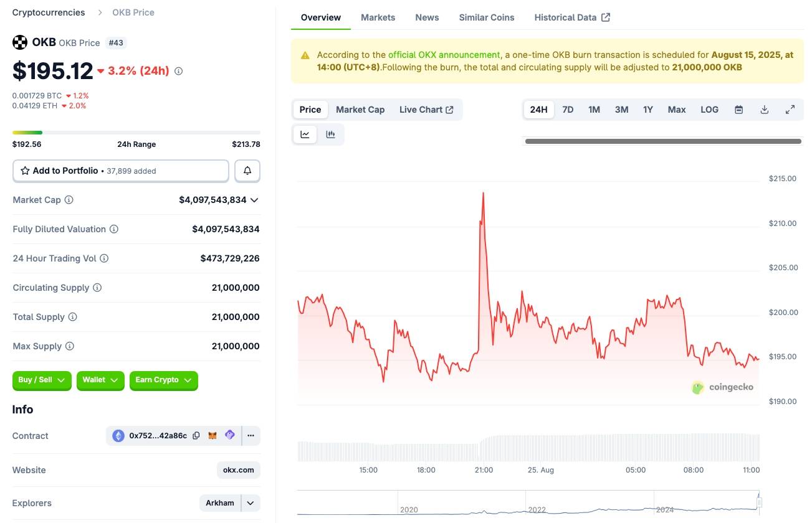812x523 pixels.
Task: Click the 0.001729 BTC price text
Action: (37, 96)
